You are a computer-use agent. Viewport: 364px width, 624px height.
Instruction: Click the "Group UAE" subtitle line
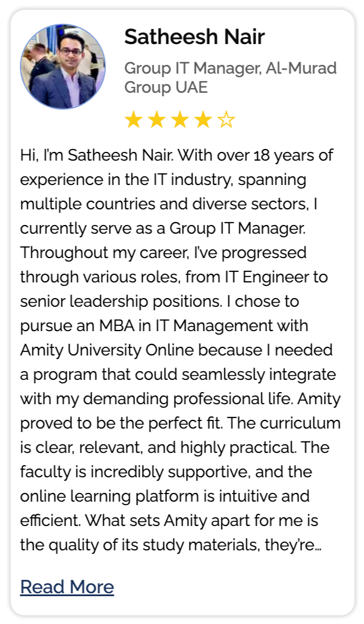(166, 88)
